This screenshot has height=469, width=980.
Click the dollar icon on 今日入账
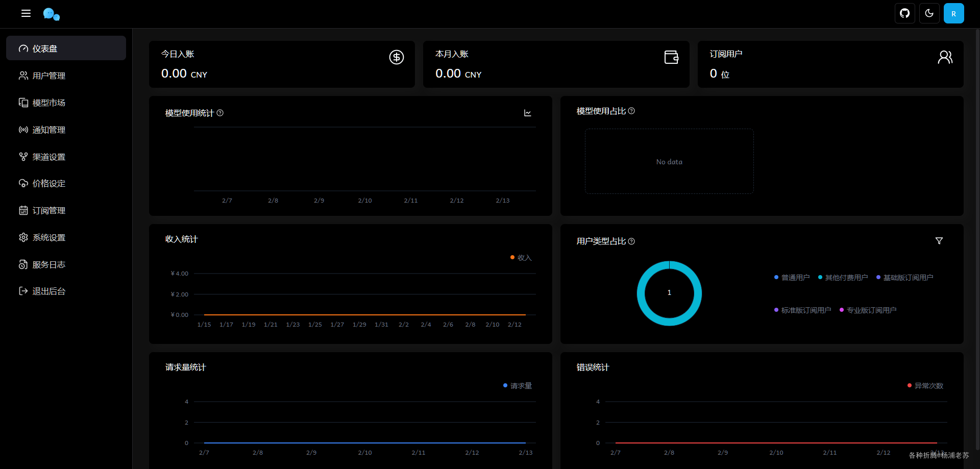tap(397, 57)
